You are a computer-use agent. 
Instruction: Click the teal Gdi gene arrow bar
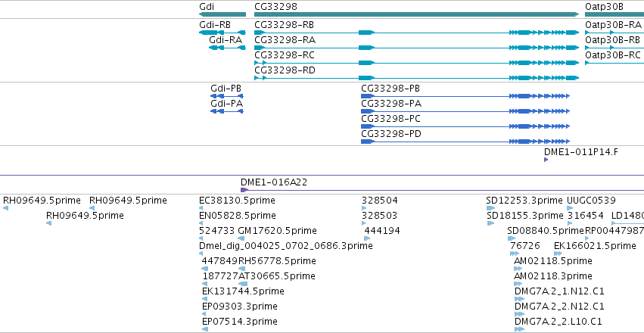pos(222,15)
